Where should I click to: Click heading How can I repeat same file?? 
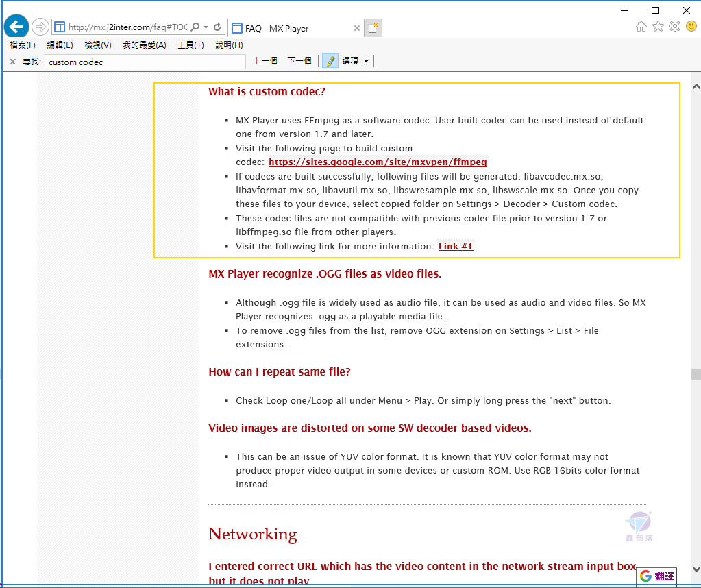280,372
